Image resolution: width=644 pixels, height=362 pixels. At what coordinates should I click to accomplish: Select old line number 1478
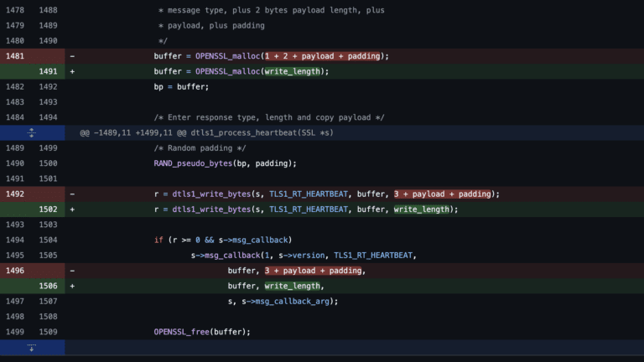(x=16, y=10)
